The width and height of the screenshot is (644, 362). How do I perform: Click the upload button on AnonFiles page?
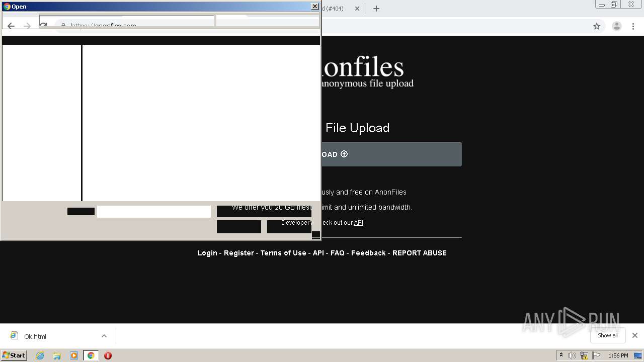click(391, 154)
